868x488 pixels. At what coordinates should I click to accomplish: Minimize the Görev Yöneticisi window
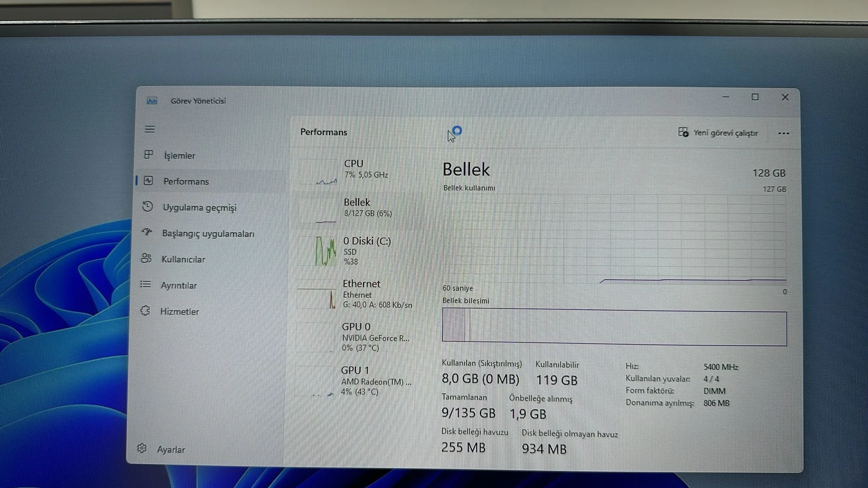point(726,97)
